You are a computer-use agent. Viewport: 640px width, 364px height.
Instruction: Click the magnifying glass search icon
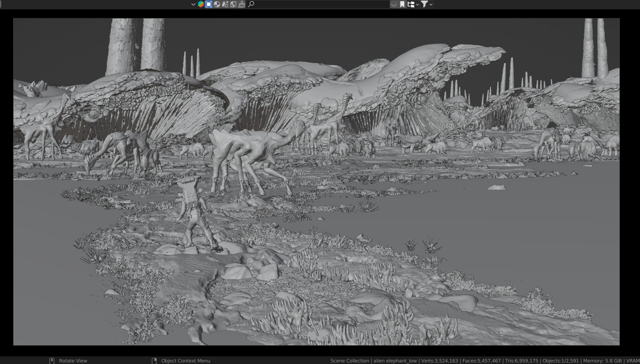pos(251,4)
